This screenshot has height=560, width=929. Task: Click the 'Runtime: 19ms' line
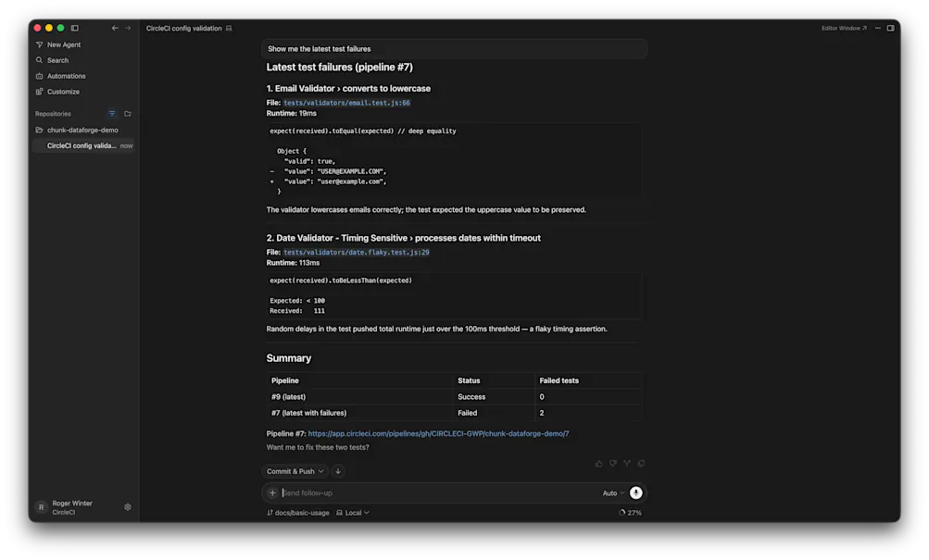tap(291, 113)
